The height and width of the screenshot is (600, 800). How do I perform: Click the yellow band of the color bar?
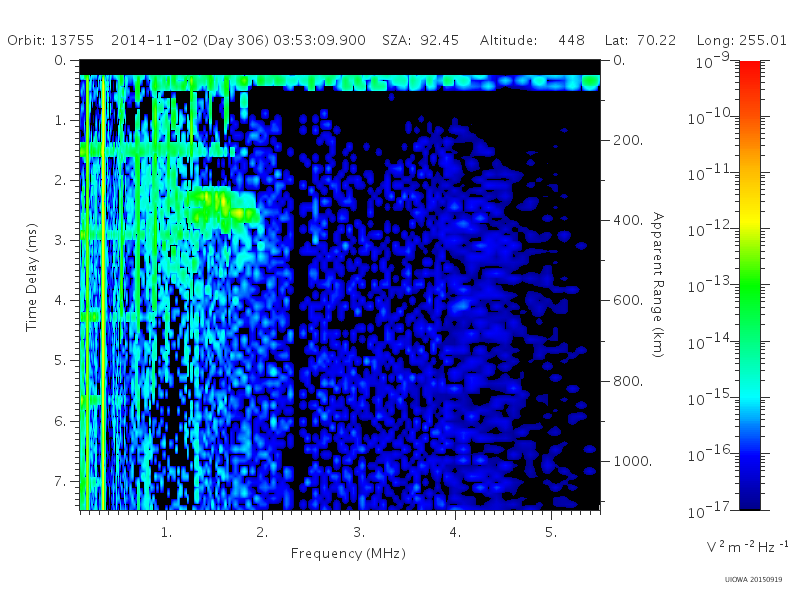750,217
